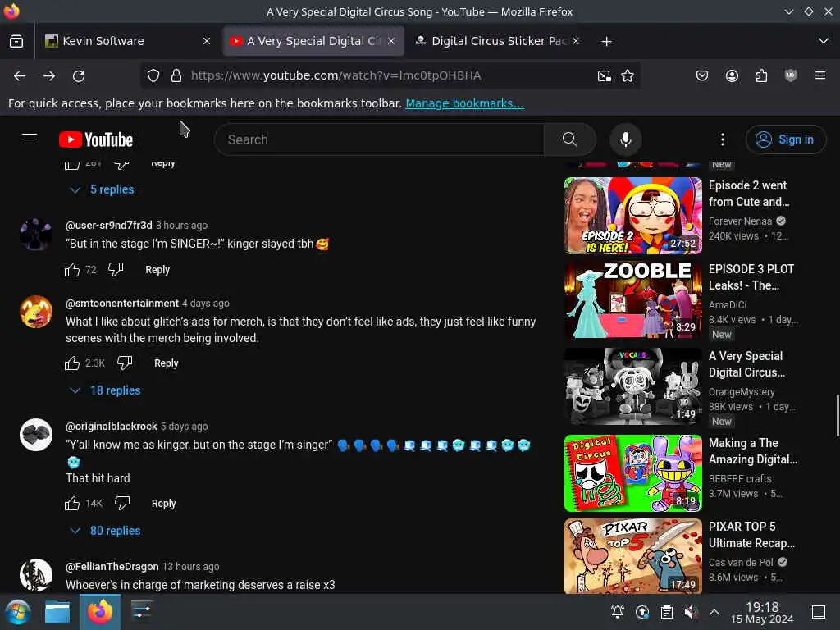Open ZOOBLE Episode 3 Plot Leaks thumbnail
The width and height of the screenshot is (840, 630).
[632, 299]
